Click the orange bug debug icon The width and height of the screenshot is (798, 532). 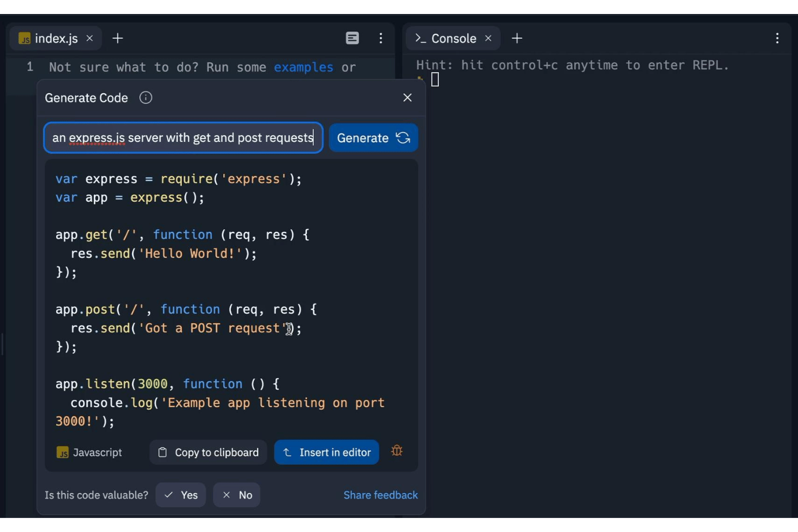(x=397, y=451)
